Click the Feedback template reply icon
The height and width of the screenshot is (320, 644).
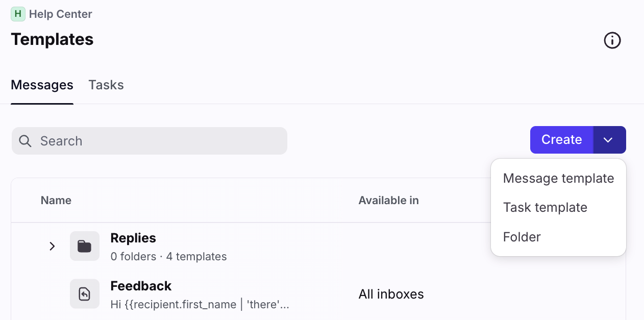84,294
